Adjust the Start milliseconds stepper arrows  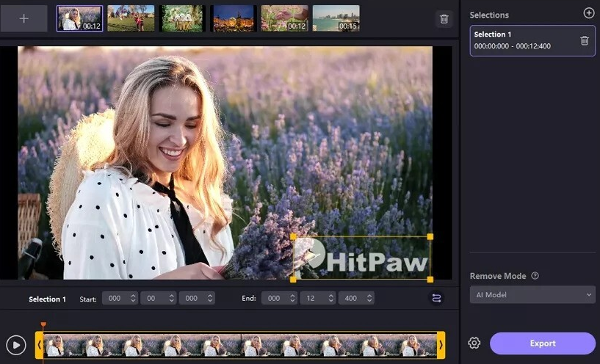click(210, 298)
